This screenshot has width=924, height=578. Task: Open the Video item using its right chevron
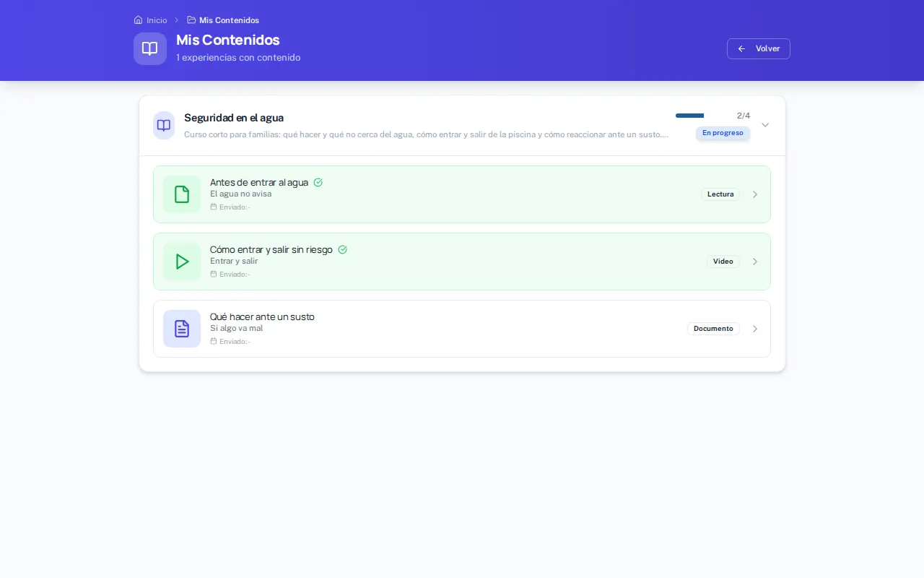click(755, 262)
